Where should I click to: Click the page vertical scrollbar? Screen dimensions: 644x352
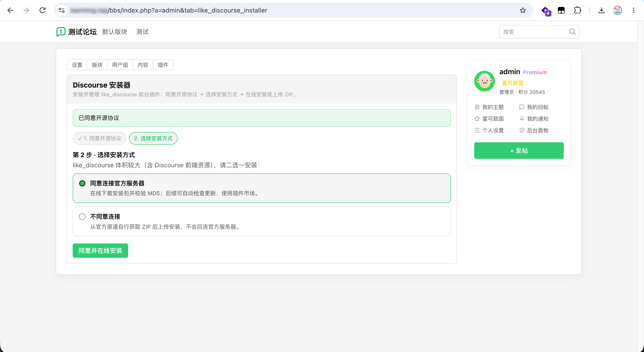tap(640, 186)
